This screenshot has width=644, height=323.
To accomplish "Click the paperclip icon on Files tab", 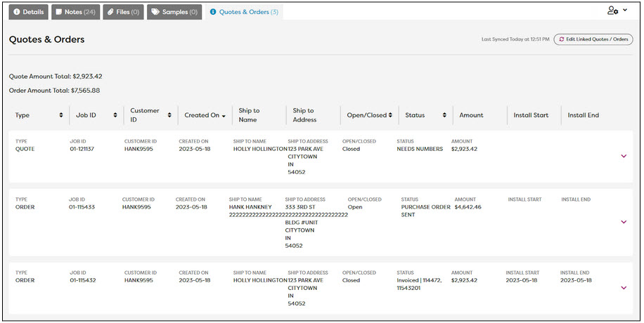I will (110, 12).
